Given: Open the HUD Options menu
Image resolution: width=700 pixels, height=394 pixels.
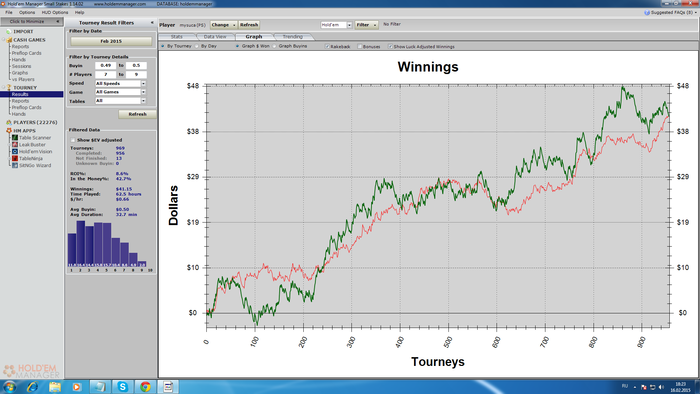Looking at the screenshot, I should [55, 12].
